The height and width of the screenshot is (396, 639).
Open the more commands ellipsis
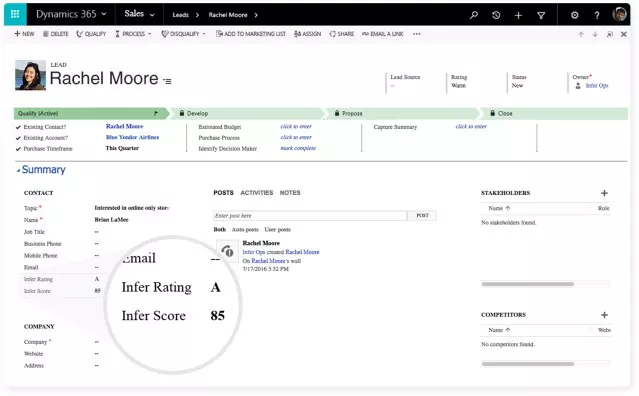pyautogui.click(x=416, y=34)
